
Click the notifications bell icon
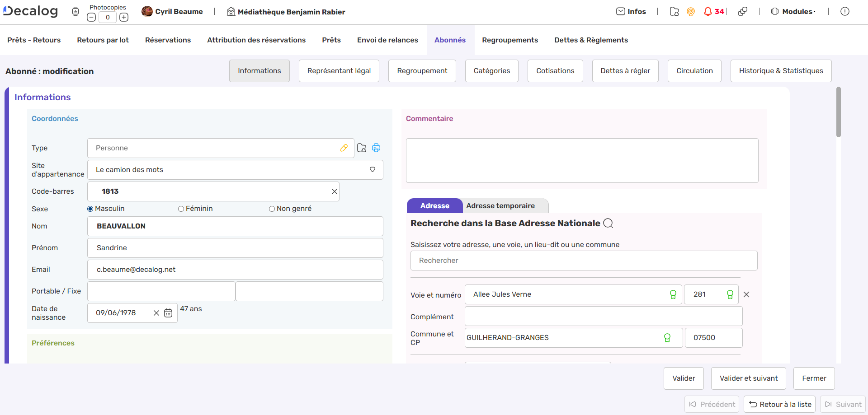[x=708, y=12]
